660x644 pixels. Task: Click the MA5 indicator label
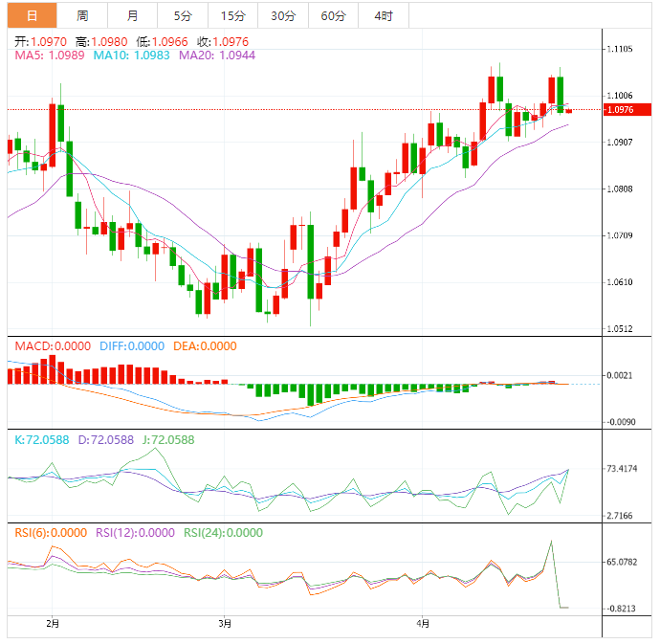point(50,56)
